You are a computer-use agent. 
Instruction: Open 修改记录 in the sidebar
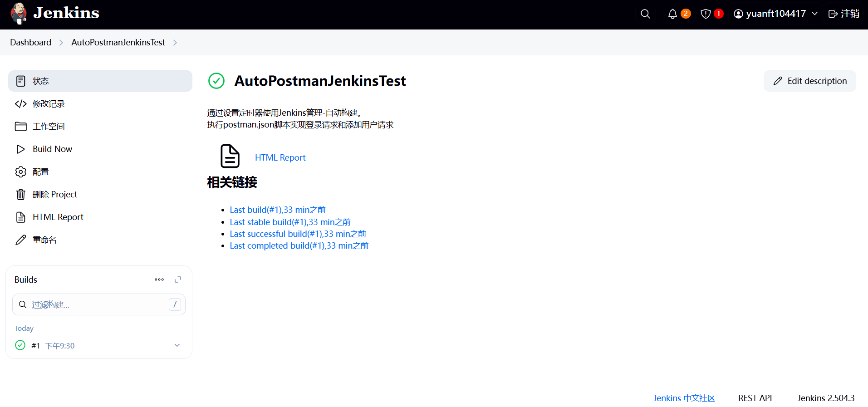pos(100,103)
